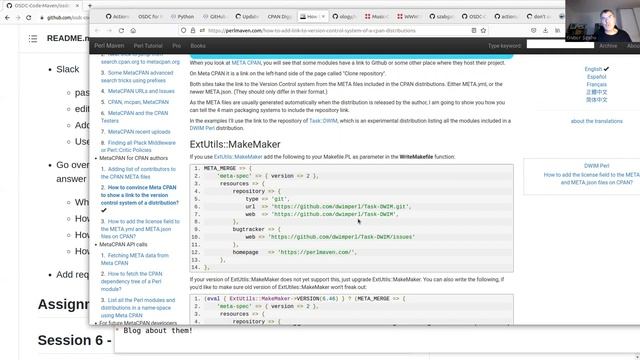Open a new tab in the GitHub browser window

click(x=90, y=6)
